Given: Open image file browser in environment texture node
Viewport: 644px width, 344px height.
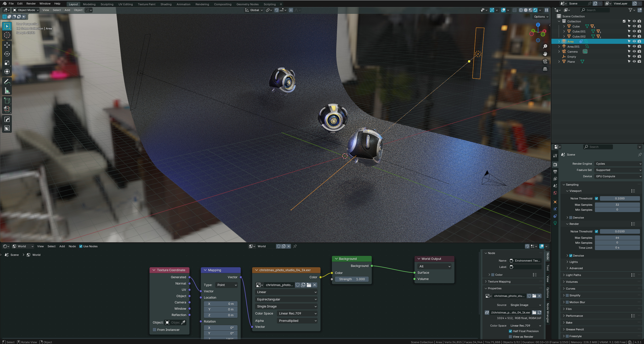Looking at the screenshot, I should (309, 285).
